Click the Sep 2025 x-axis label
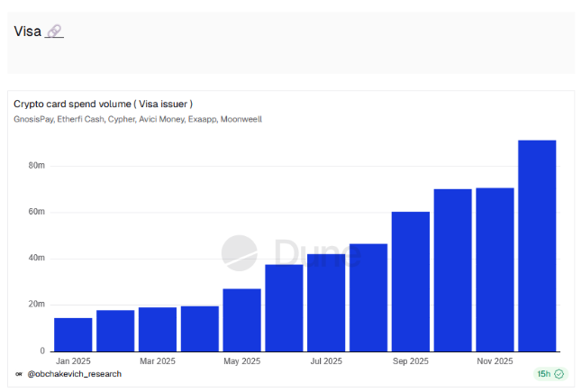 tap(410, 361)
